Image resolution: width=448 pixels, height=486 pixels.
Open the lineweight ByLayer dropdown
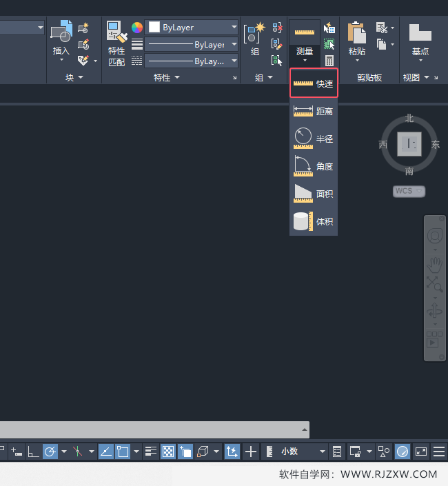[x=191, y=44]
